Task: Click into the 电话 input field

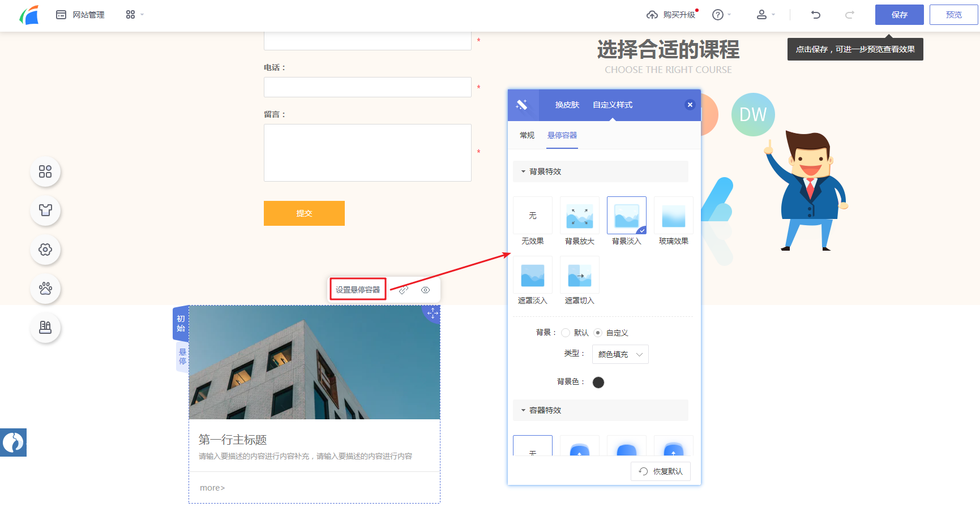Action: point(367,87)
